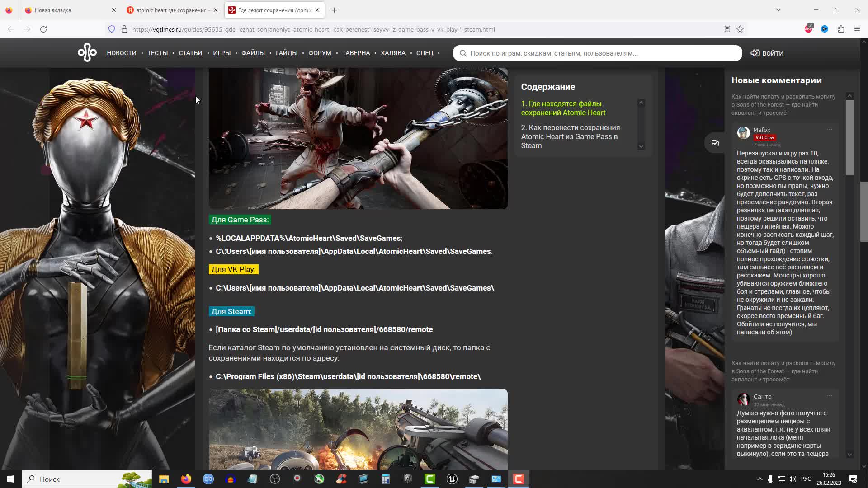
Task: Go forward to next page
Action: pos(27,29)
